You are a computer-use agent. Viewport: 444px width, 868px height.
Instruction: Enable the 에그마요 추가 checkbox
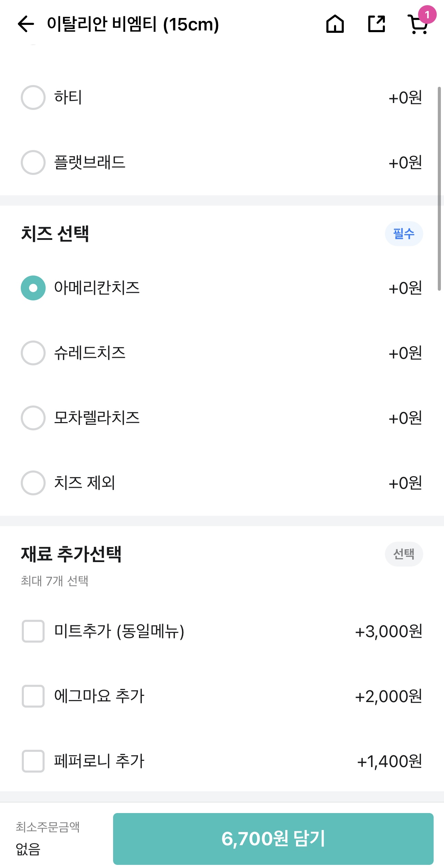pyautogui.click(x=33, y=696)
